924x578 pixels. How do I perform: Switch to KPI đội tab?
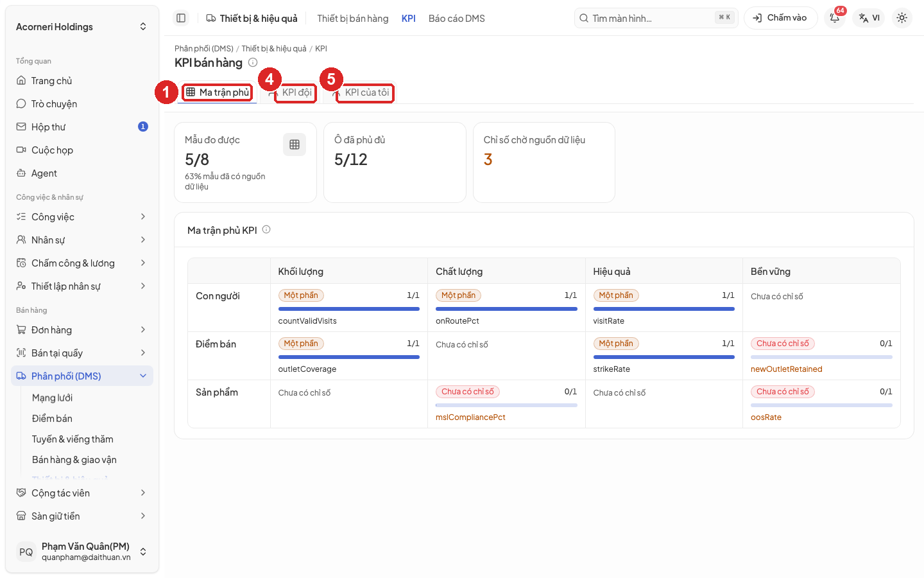click(x=289, y=92)
